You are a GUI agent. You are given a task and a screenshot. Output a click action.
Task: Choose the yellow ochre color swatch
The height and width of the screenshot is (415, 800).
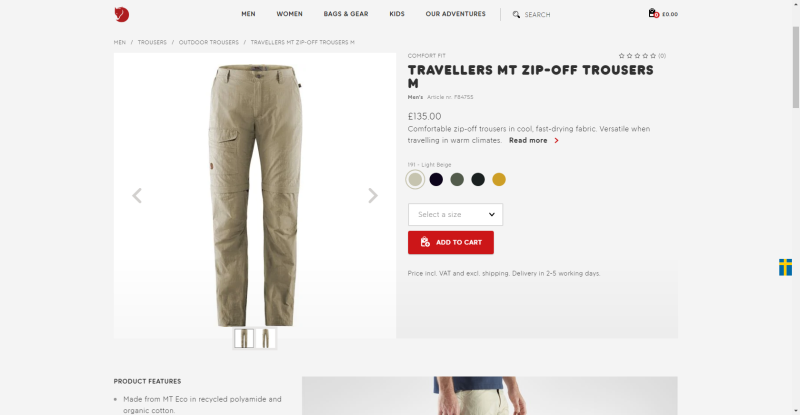499,179
